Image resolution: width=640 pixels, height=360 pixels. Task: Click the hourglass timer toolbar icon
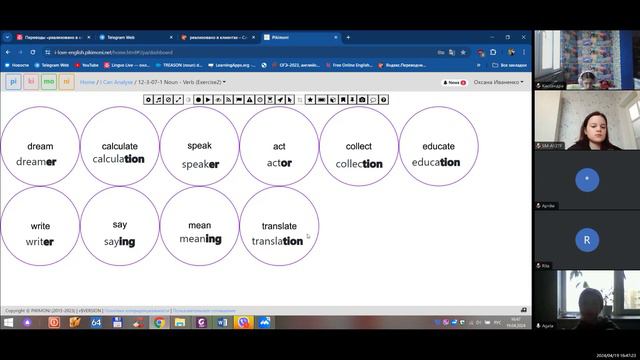[x=270, y=100]
